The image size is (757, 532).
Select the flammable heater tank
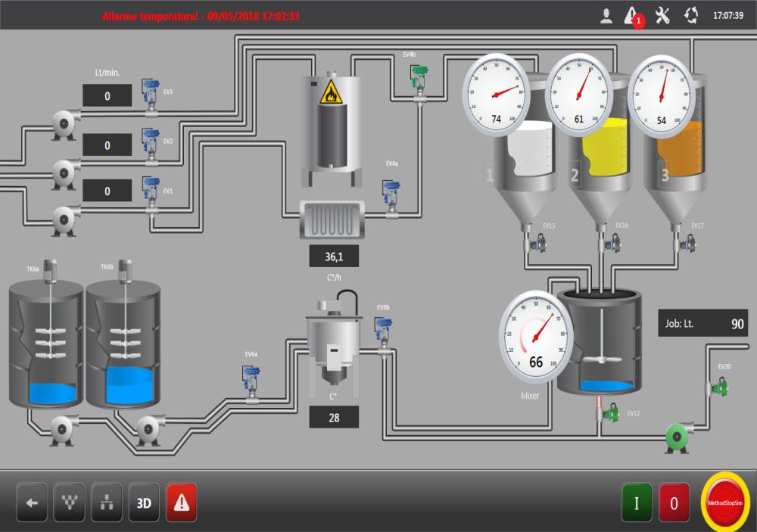click(x=329, y=130)
